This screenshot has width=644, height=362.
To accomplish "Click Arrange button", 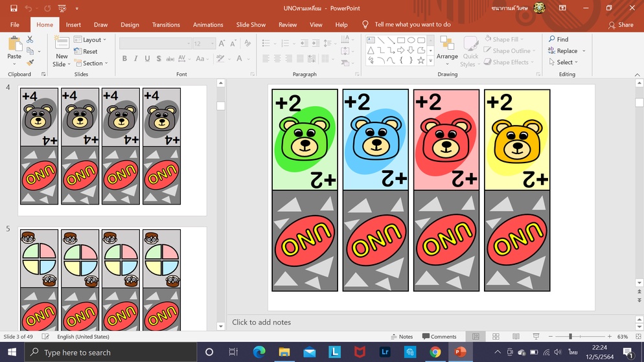I will pyautogui.click(x=447, y=51).
